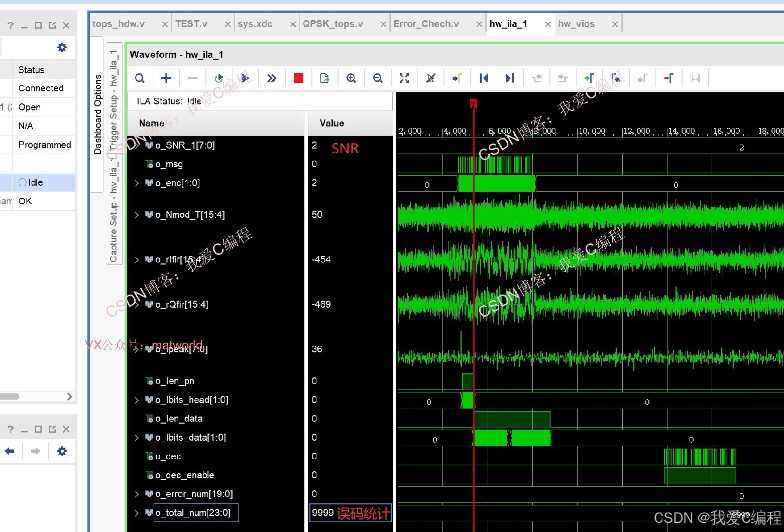Open help question mark in upper panel
The height and width of the screenshot is (532, 784).
(11, 26)
